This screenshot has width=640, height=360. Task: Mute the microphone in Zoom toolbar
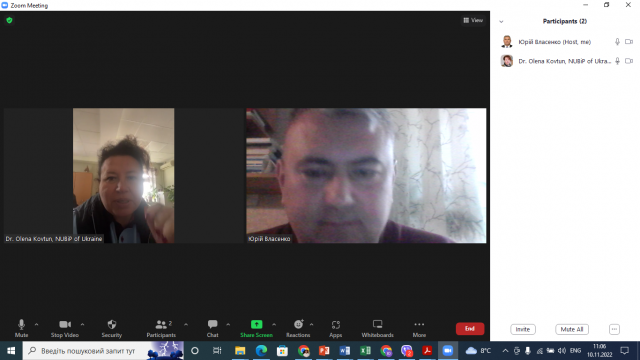[21, 328]
